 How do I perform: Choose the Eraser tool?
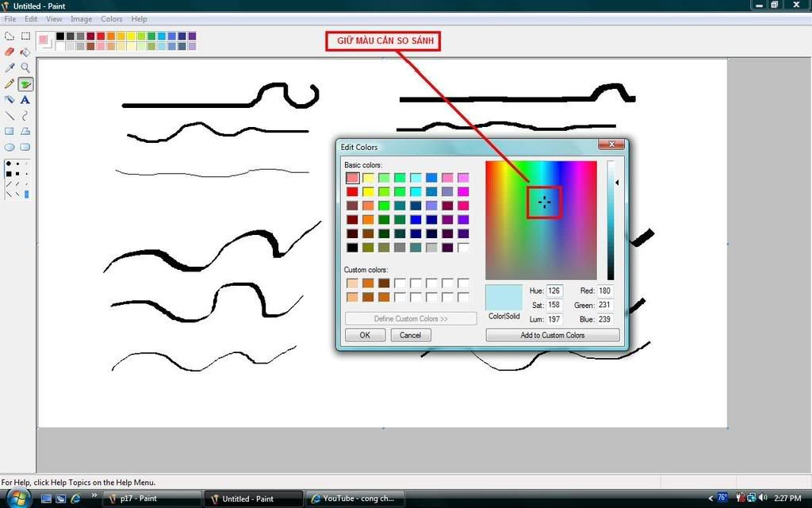pos(10,52)
